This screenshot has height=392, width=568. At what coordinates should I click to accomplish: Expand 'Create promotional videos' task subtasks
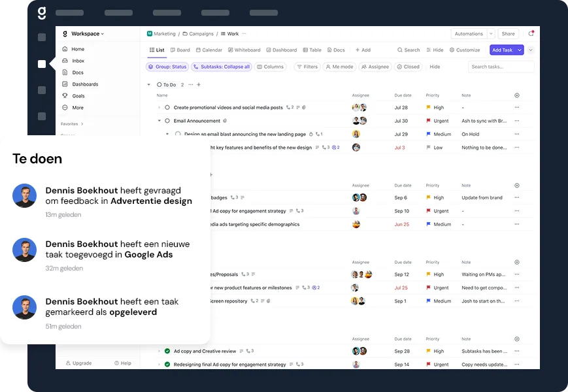click(x=159, y=108)
